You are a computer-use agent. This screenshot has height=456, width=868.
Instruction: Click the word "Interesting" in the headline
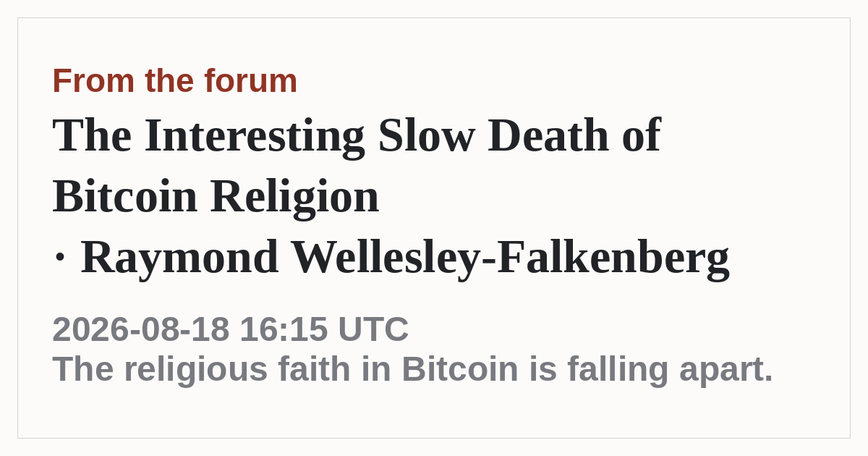[255, 135]
